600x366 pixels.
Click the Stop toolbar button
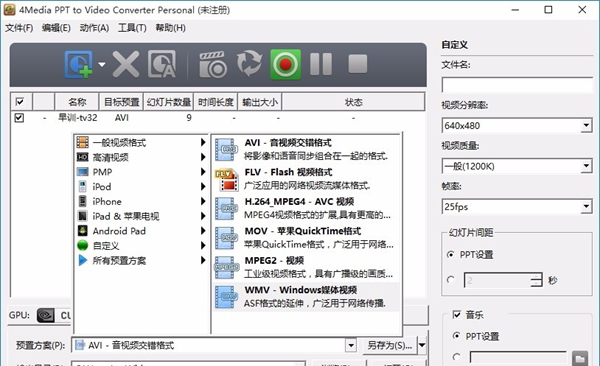358,64
